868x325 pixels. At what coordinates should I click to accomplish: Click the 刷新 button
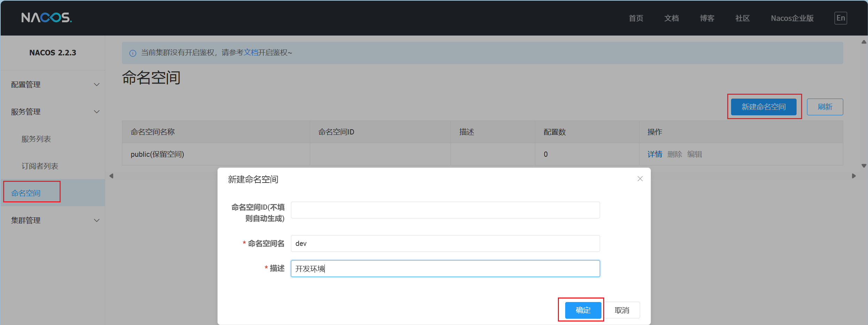pos(825,107)
